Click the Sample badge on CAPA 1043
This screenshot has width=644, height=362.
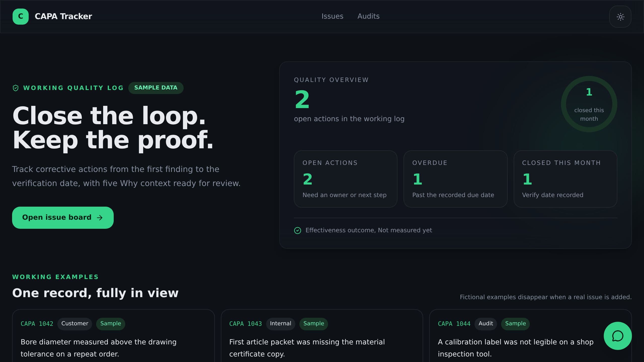coord(314,324)
